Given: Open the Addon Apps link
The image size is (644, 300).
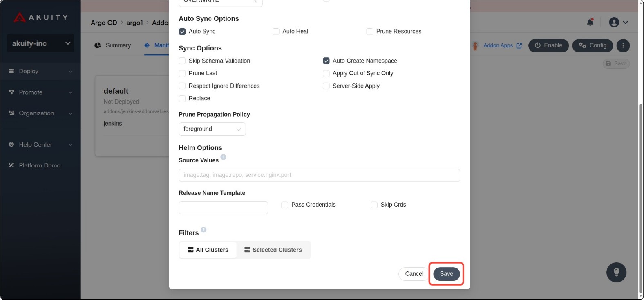Looking at the screenshot, I should [x=503, y=45].
